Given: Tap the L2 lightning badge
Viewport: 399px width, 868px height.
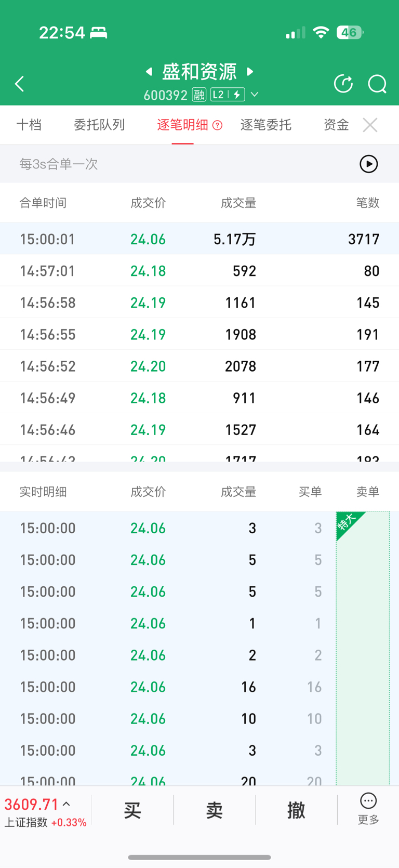Looking at the screenshot, I should pyautogui.click(x=228, y=95).
